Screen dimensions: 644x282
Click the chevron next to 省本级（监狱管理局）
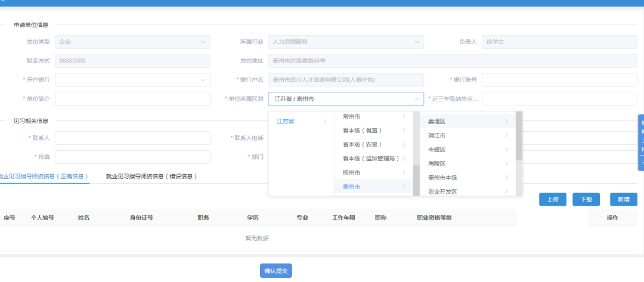pyautogui.click(x=404, y=159)
